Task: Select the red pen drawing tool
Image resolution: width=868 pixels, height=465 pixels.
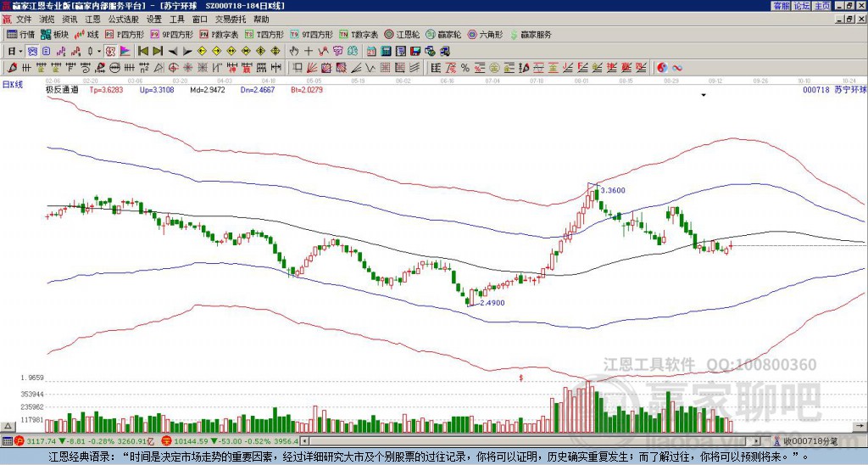Action: click(11, 68)
